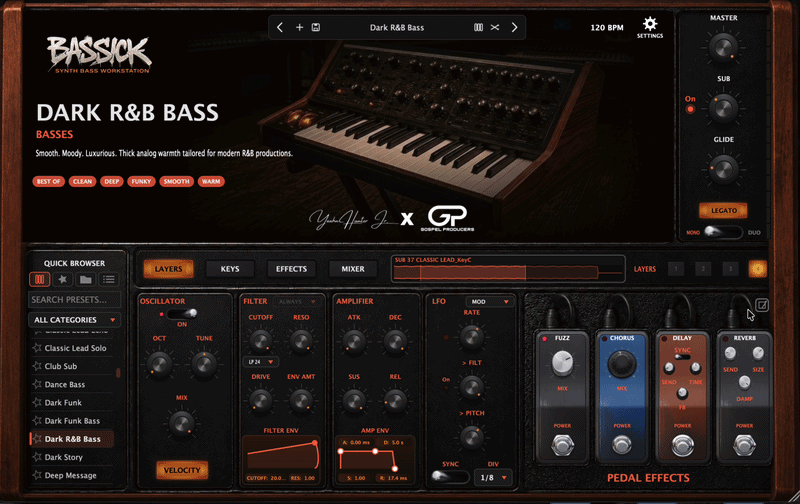Favorite the Dark Story preset star
Image resolution: width=800 pixels, height=504 pixels.
click(x=37, y=457)
